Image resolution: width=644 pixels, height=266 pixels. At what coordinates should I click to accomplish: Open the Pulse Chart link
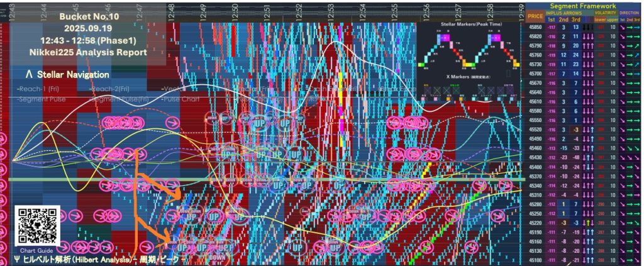(x=184, y=99)
